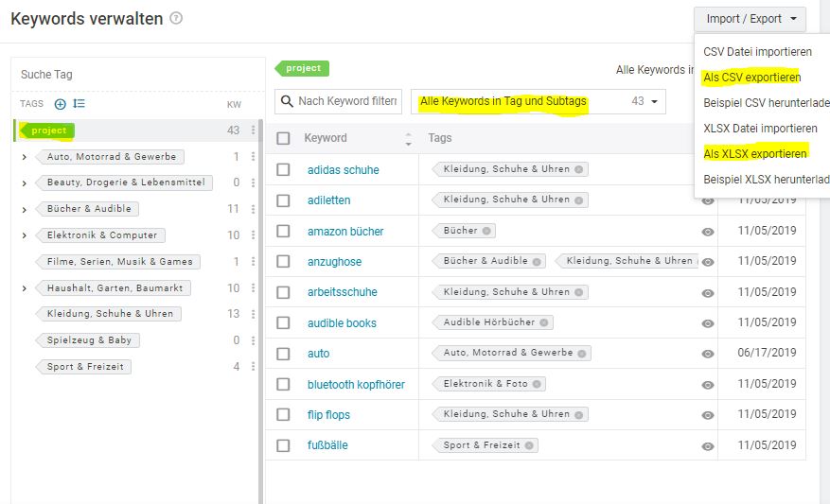Check the auto keyword row
Image resolution: width=830 pixels, height=504 pixels.
point(283,354)
